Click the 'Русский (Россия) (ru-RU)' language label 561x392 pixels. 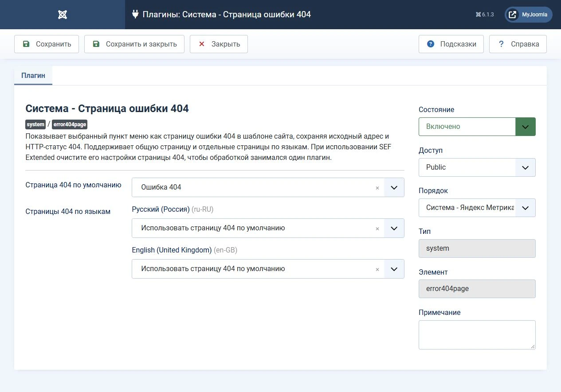pyautogui.click(x=173, y=210)
